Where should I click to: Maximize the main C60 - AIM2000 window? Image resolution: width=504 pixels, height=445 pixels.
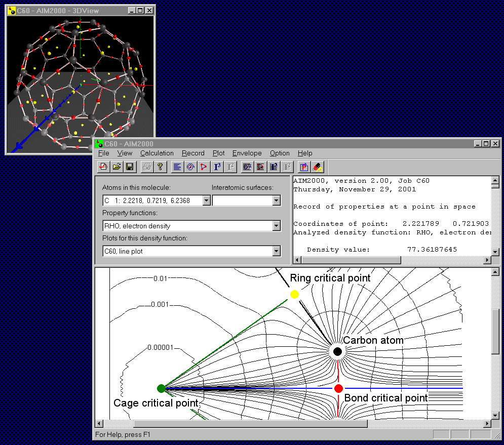pos(486,144)
